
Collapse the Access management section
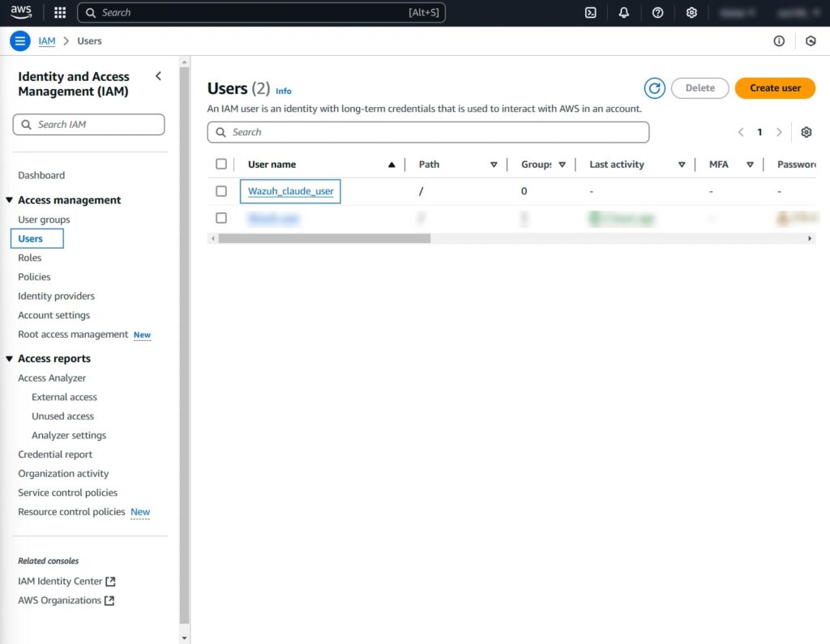[10, 200]
